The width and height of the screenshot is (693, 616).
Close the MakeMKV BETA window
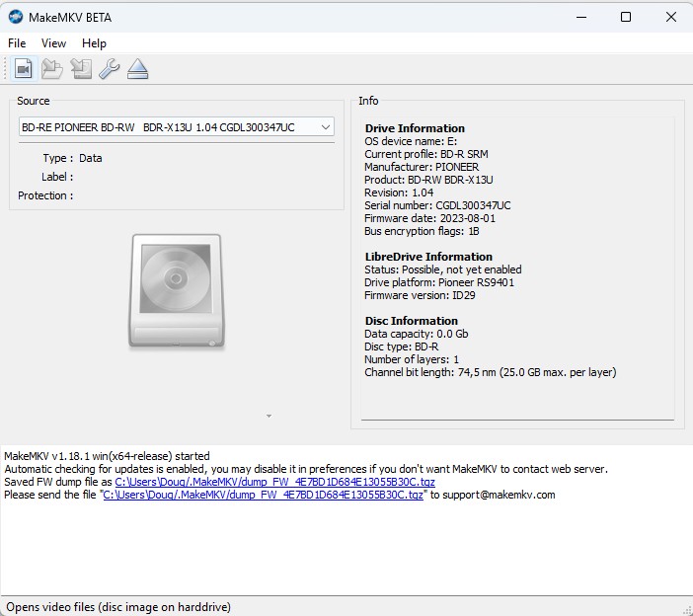(x=670, y=17)
